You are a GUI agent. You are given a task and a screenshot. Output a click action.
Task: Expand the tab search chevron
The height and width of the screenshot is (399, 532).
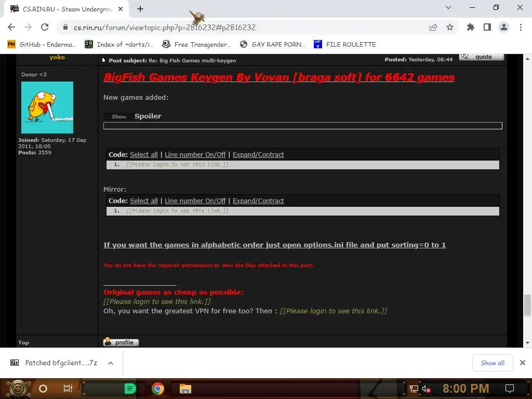[x=448, y=7]
